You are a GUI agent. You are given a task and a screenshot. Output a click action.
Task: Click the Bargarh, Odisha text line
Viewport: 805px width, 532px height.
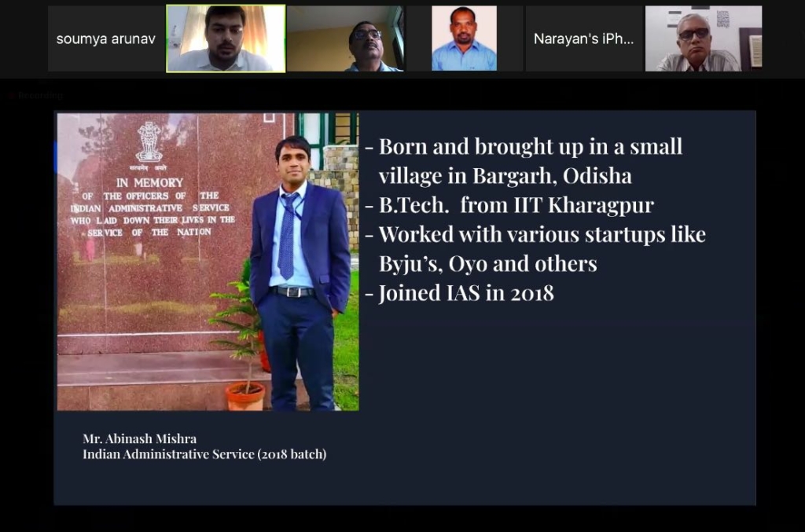click(x=505, y=176)
